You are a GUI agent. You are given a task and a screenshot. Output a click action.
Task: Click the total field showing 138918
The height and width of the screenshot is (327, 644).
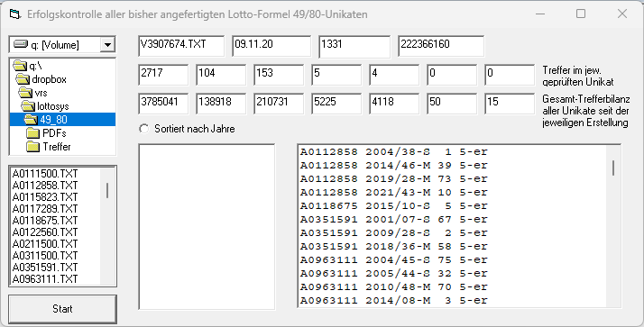coord(221,104)
